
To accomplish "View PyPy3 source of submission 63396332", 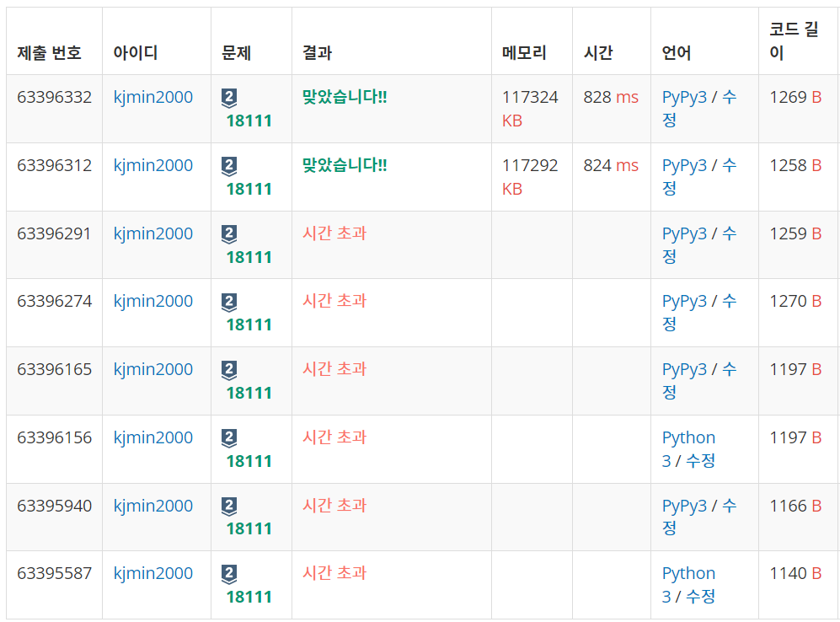I will [x=684, y=98].
